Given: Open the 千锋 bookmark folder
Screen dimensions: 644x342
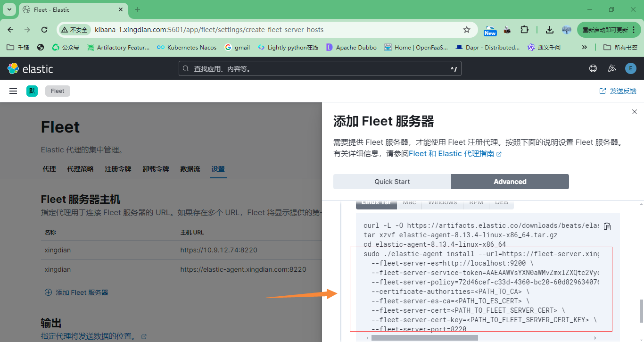Looking at the screenshot, I should tap(18, 47).
